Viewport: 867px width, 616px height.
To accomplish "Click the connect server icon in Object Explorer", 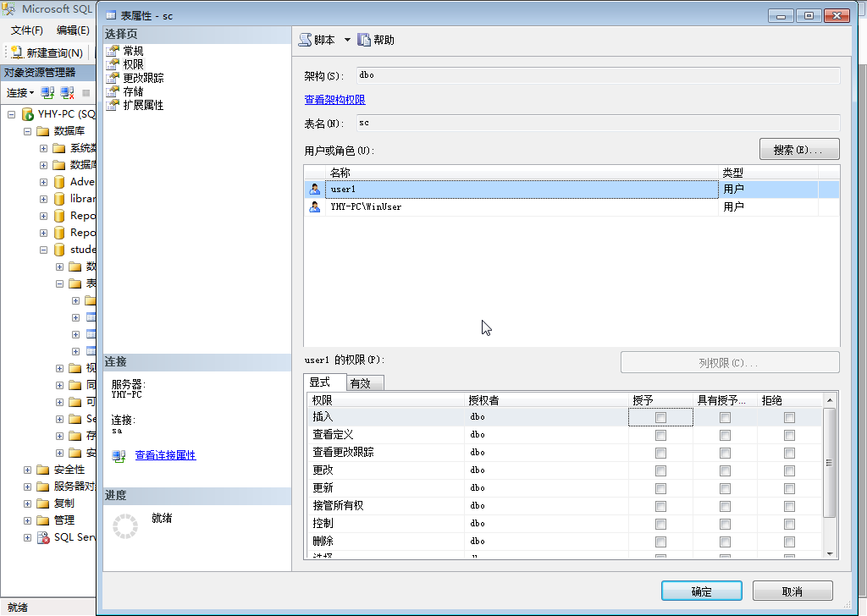I will (x=47, y=93).
